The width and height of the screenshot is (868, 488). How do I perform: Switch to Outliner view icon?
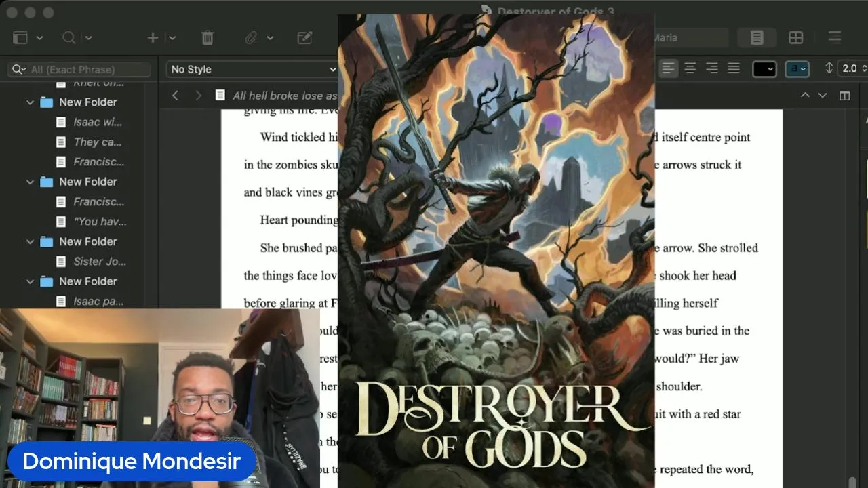pos(835,38)
